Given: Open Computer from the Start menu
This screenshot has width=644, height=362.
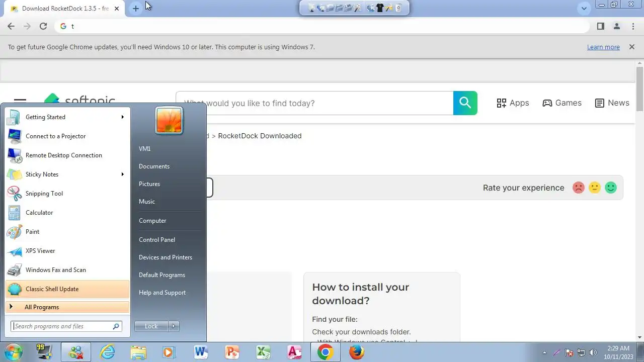Looking at the screenshot, I should click(x=152, y=221).
